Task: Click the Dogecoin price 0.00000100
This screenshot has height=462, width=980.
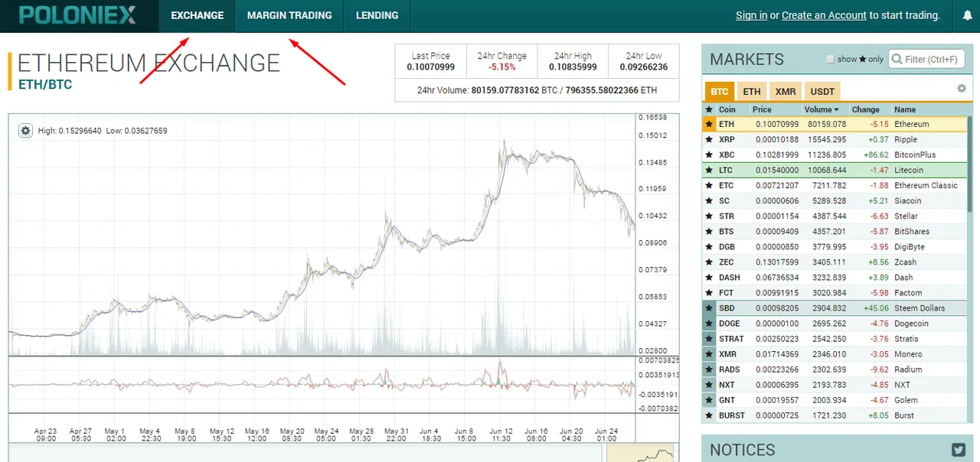Action: [777, 323]
